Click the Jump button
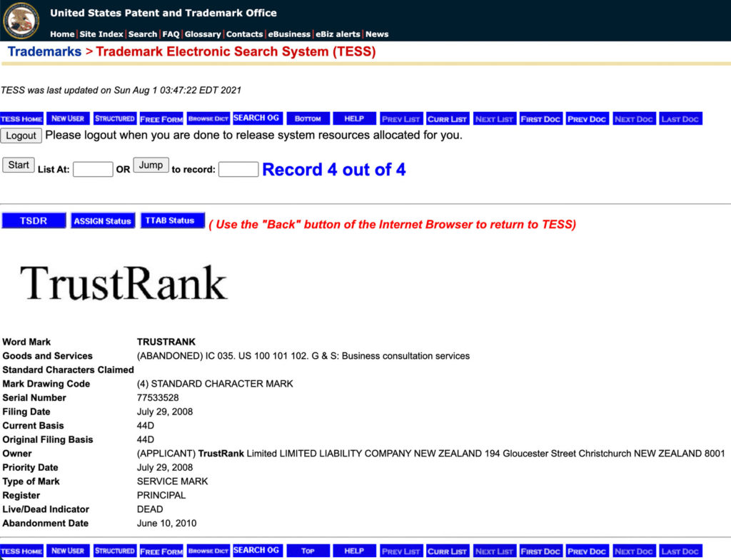 point(151,165)
